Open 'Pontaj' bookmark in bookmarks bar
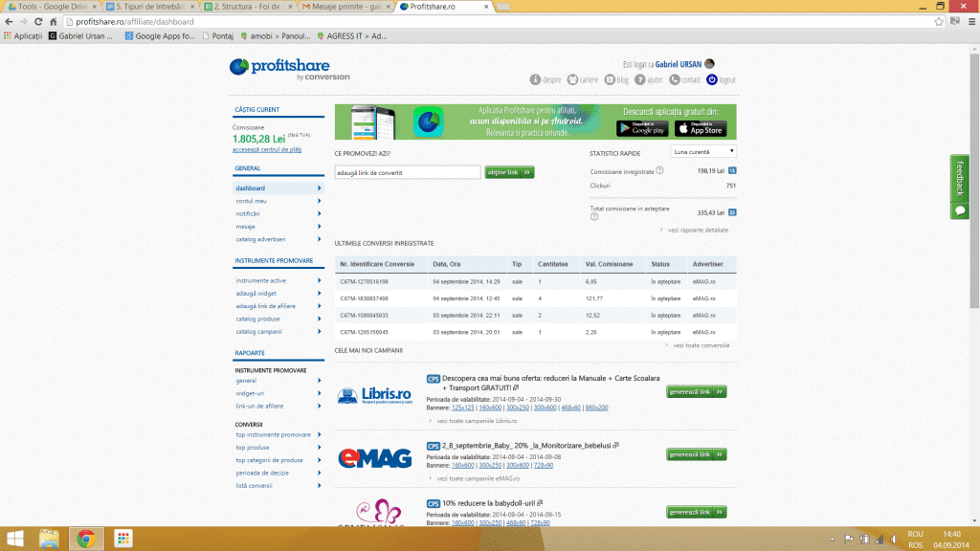This screenshot has height=551, width=980. (217, 36)
